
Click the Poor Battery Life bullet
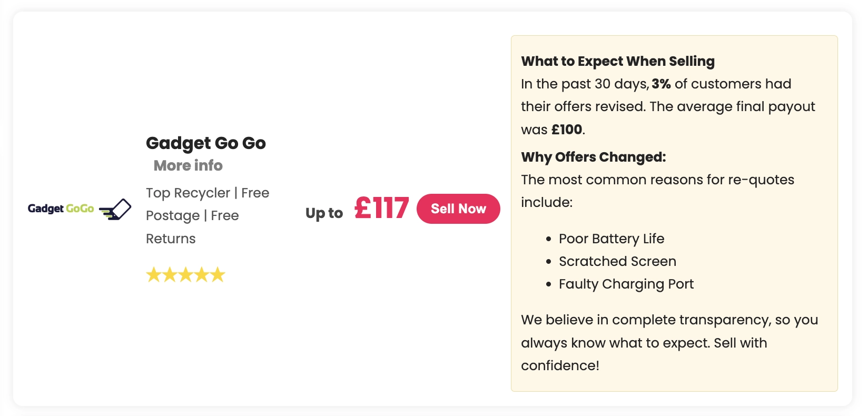coord(611,239)
